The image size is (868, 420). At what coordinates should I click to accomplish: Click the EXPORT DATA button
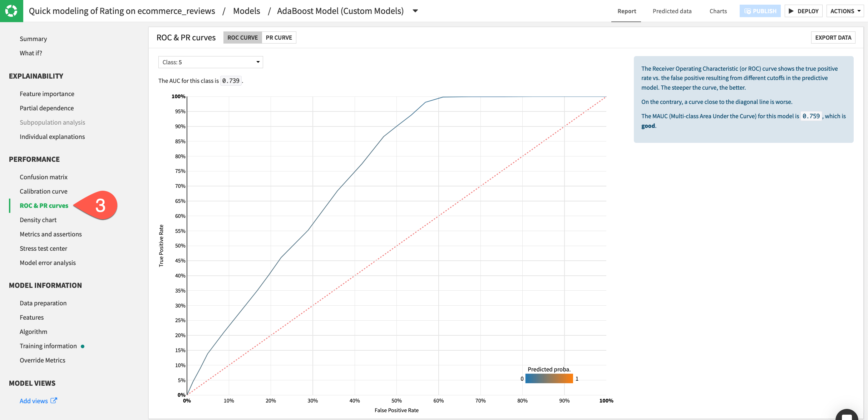(833, 37)
